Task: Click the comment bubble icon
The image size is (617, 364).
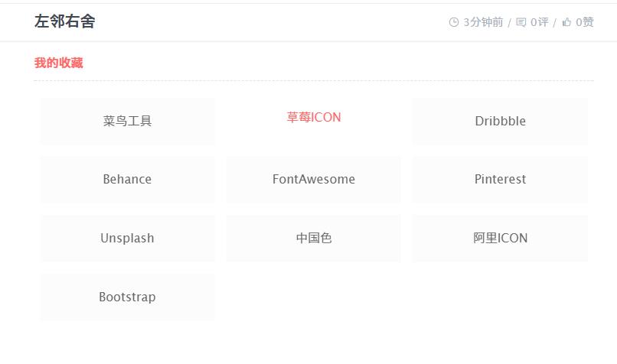Action: tap(521, 22)
